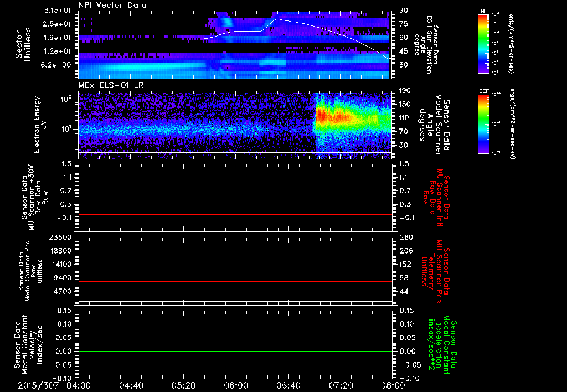
Task: Click the "07:20" time axis label
Action: [x=341, y=385]
